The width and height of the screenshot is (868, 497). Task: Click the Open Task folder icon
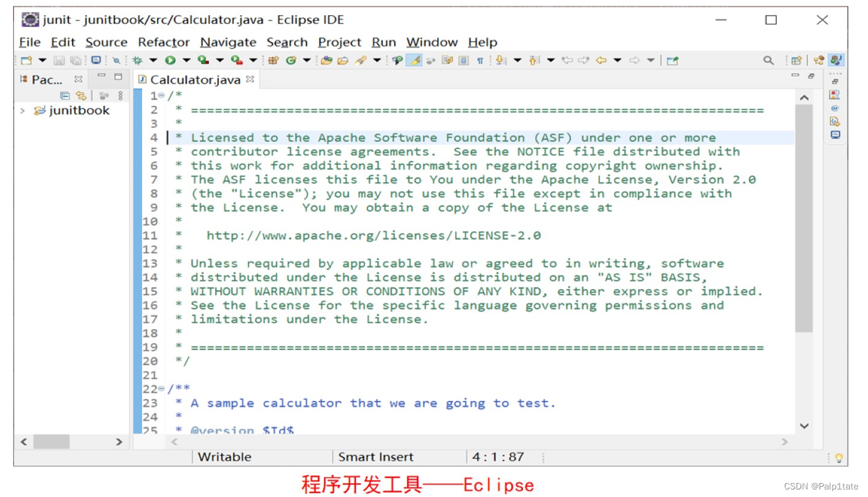[x=343, y=61]
